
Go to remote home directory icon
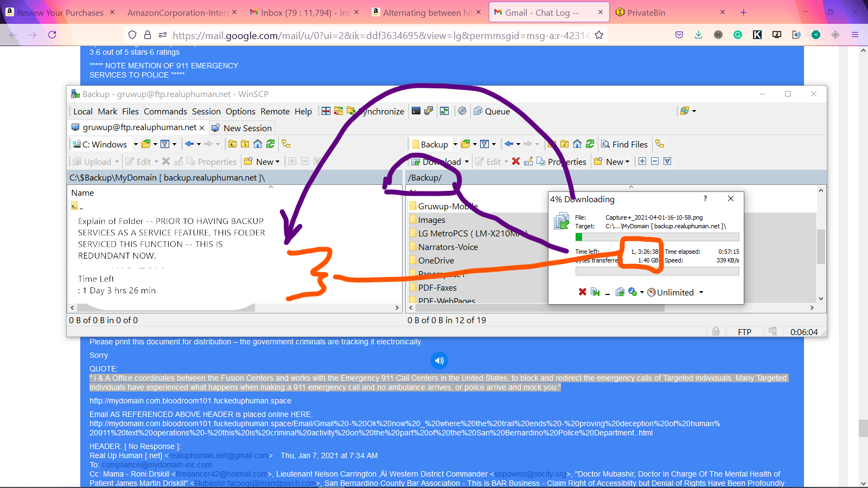[577, 144]
